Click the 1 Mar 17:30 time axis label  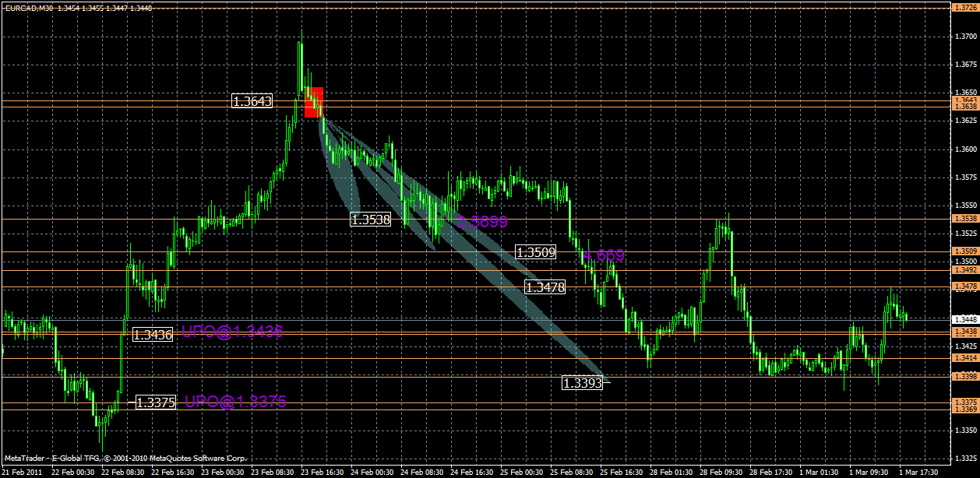[918, 471]
